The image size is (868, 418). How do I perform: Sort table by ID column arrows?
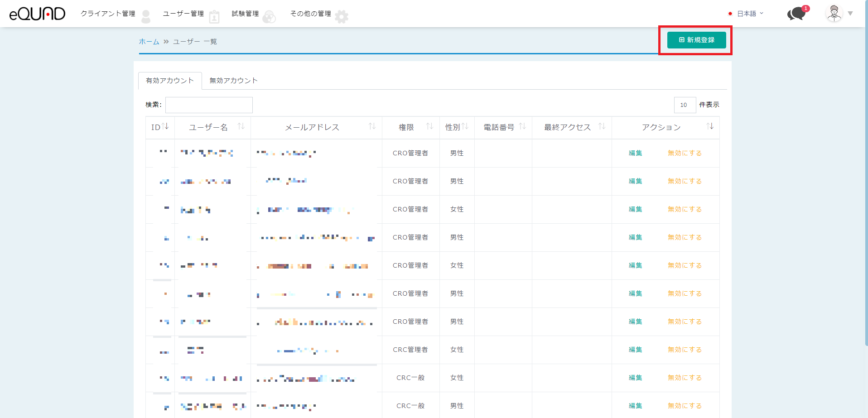pos(165,126)
